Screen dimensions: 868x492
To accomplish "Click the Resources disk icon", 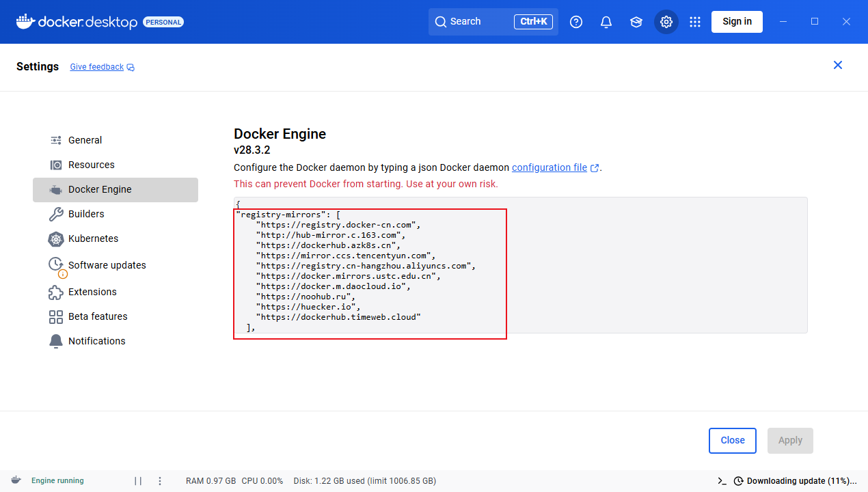I will tap(56, 165).
